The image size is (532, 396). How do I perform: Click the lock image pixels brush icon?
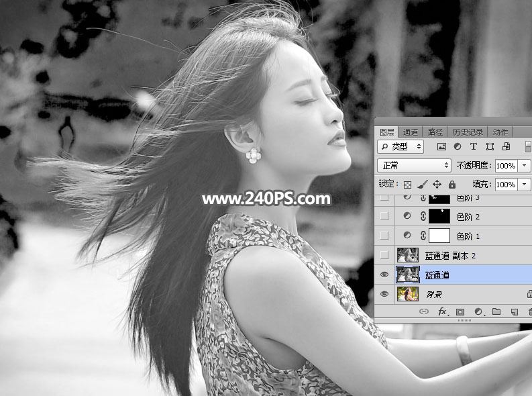coord(423,185)
